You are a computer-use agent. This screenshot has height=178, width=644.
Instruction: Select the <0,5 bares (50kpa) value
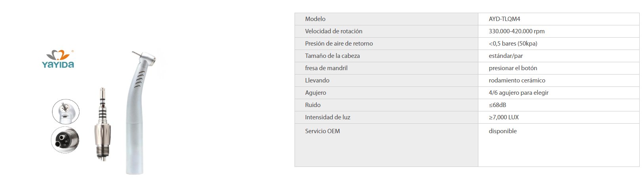point(513,44)
